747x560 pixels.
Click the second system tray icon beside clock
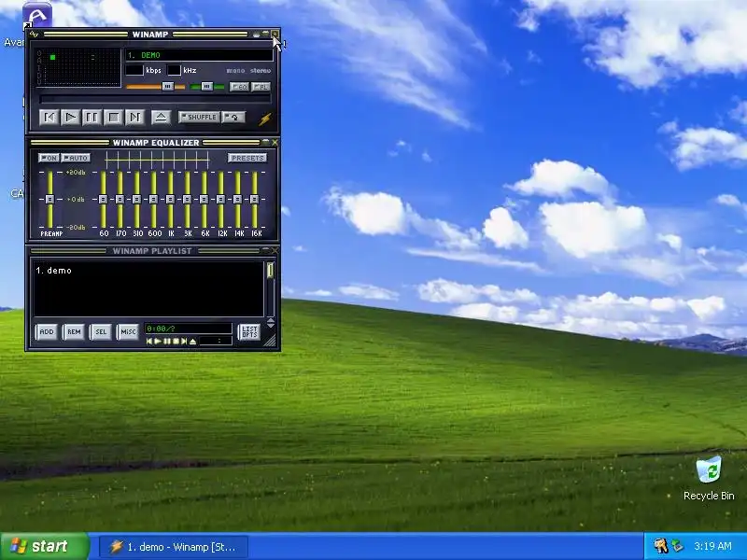point(677,546)
